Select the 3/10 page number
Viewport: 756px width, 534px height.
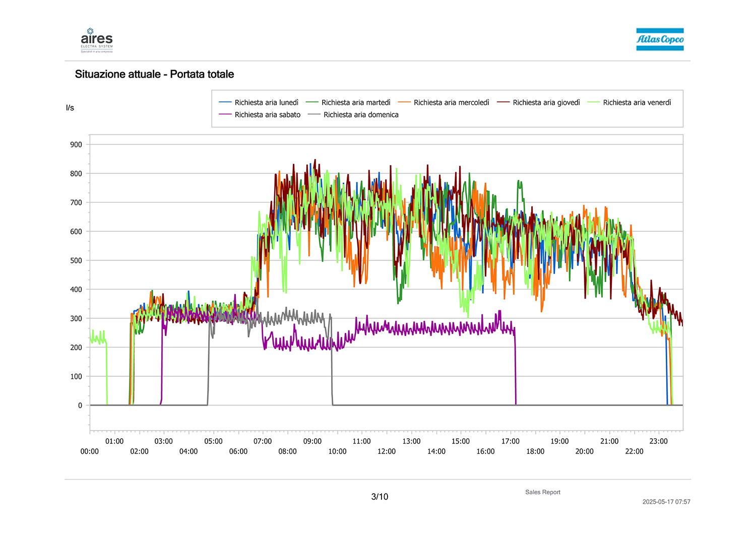[380, 497]
